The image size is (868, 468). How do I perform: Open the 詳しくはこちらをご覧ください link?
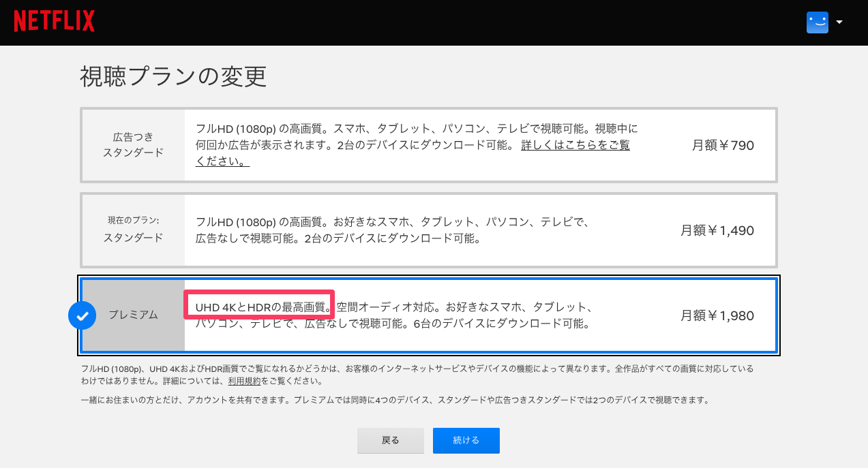[575, 145]
